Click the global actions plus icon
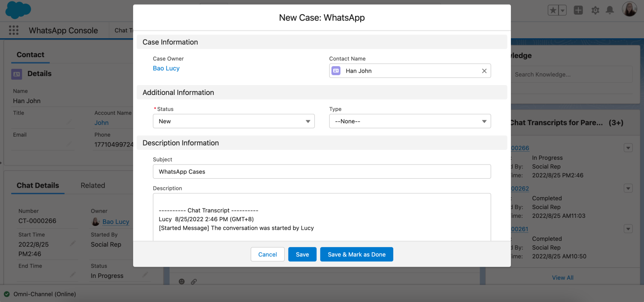 (578, 10)
